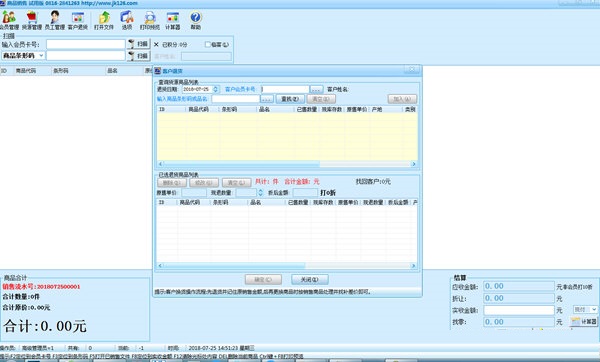
Task: Click the 条形码 column header in lower dialog list
Action: (x=221, y=202)
